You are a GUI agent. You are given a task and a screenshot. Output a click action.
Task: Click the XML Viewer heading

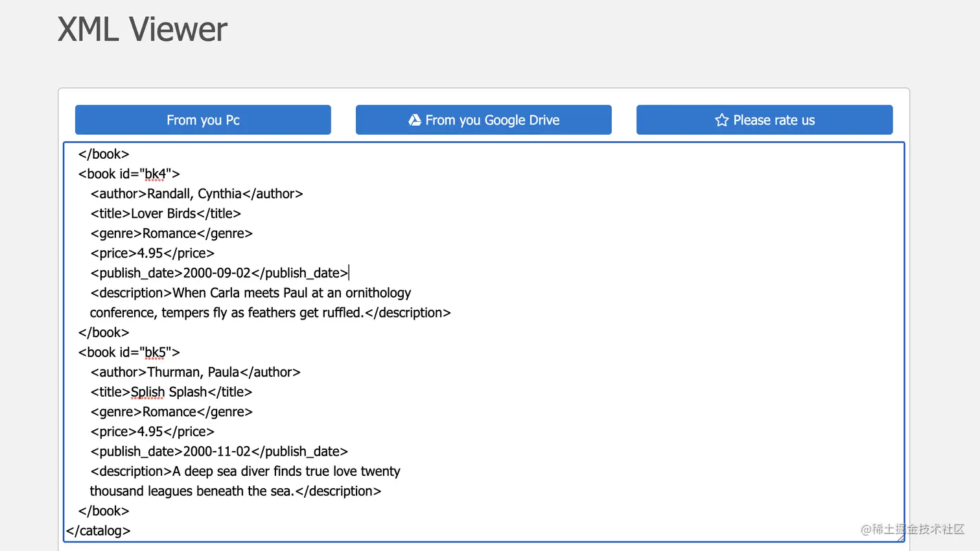143,29
